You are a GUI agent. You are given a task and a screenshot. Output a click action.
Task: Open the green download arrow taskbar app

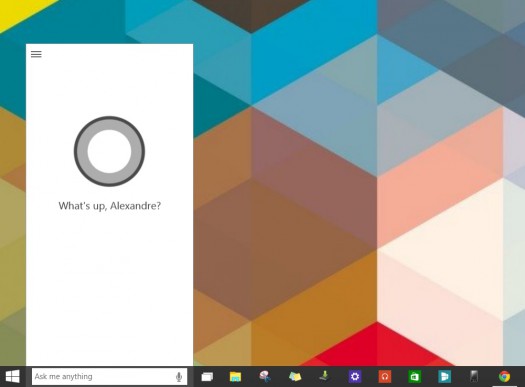[x=324, y=376]
